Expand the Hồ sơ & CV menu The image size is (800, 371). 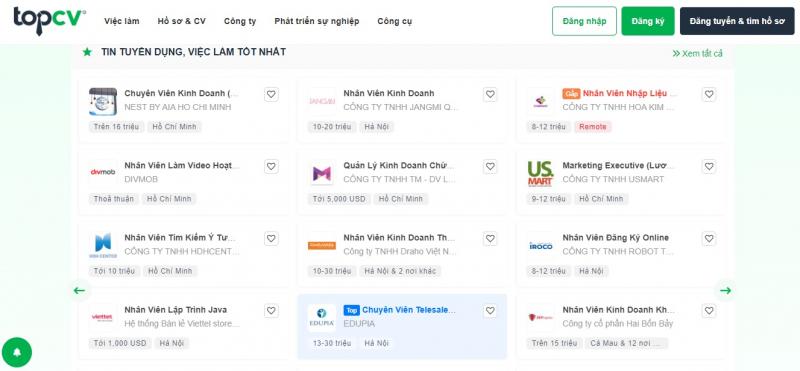tap(182, 21)
